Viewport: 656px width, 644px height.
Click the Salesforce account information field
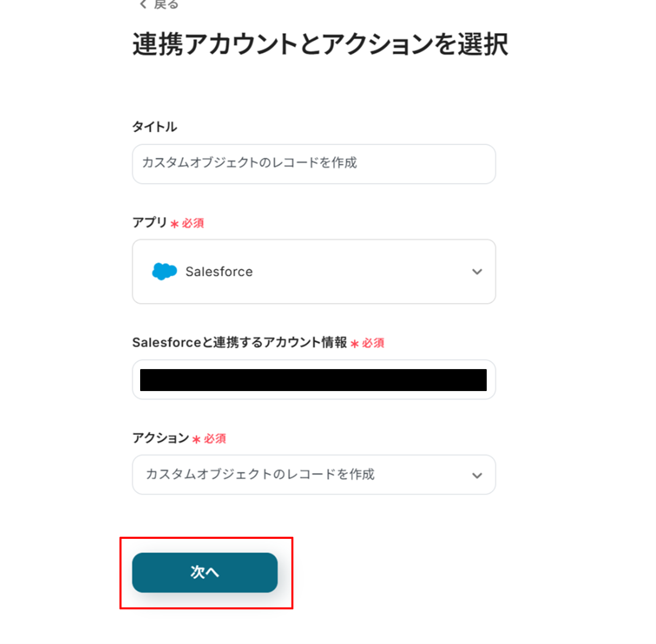(314, 380)
